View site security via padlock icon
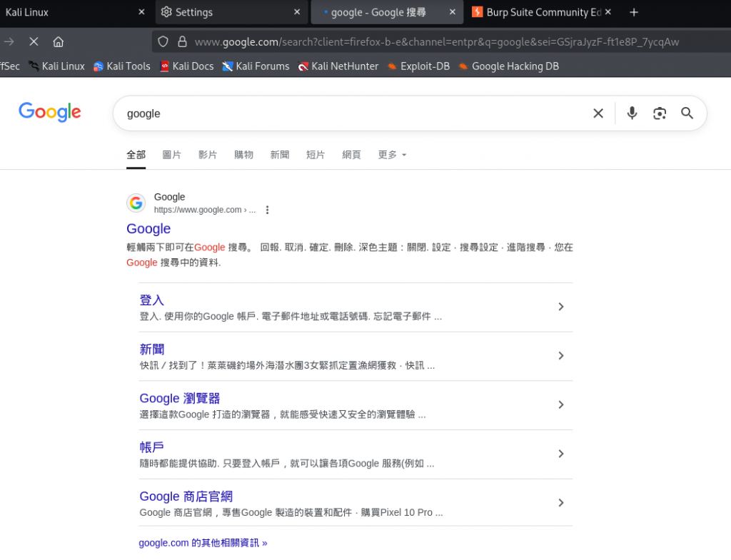This screenshot has height=560, width=731. coord(182,42)
